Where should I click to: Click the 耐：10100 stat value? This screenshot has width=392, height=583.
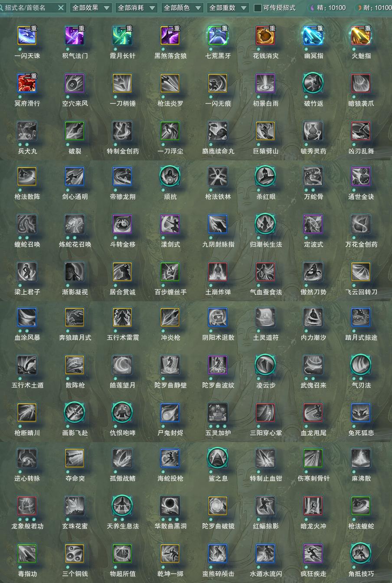coord(378,8)
